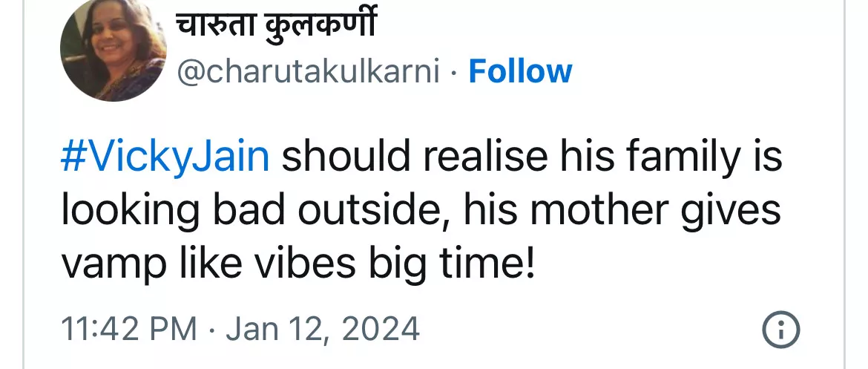The height and width of the screenshot is (369, 868).
Task: Click the 11:42 PM timestamp
Action: coord(128,328)
